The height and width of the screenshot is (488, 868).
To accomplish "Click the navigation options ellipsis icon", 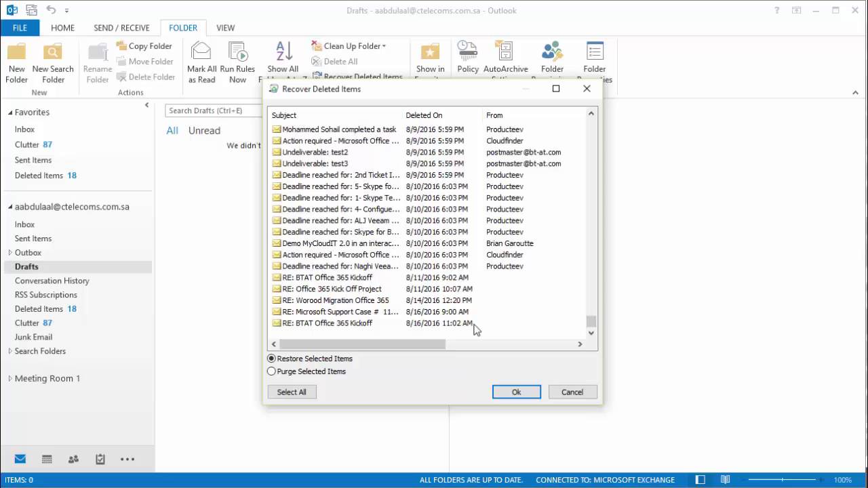I will click(127, 459).
